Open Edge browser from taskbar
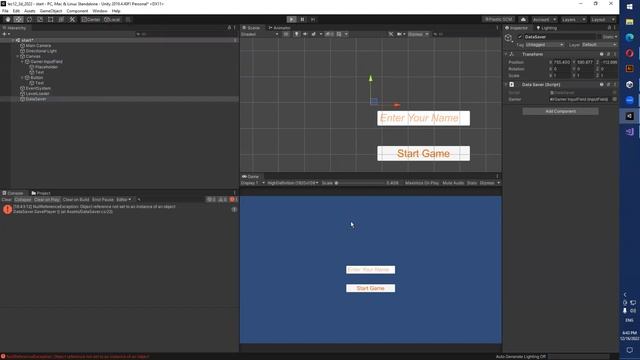The image size is (640, 360). tap(629, 37)
